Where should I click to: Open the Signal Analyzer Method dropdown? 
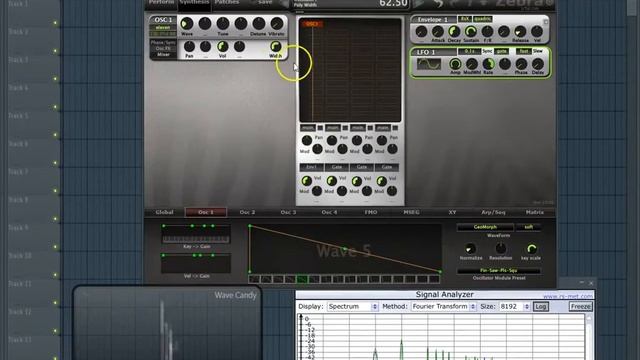(444, 307)
